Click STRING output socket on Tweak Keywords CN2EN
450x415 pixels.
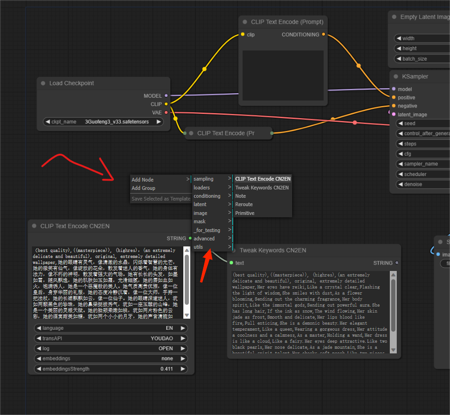pyautogui.click(x=397, y=263)
